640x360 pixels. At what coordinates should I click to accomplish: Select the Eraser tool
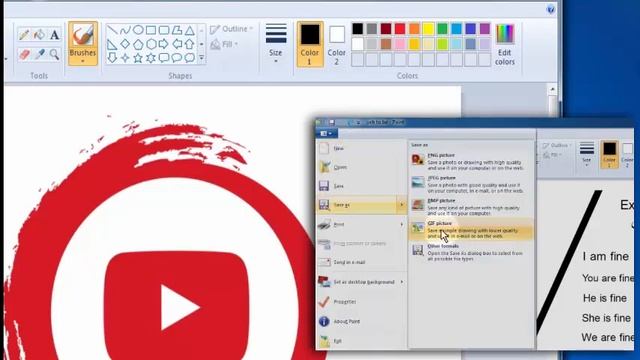pos(24,54)
